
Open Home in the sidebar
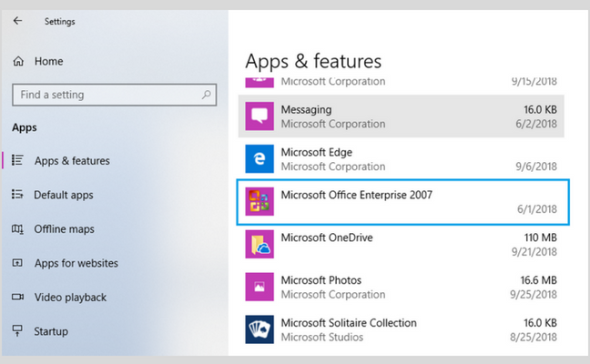pyautogui.click(x=48, y=61)
